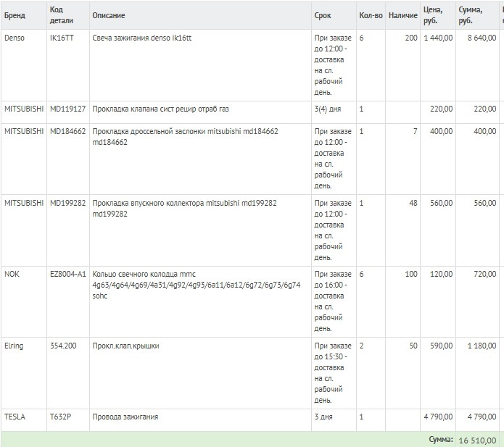Select the 'TESLA' brand cell
Image resolution: width=504 pixels, height=447 pixels.
[15, 417]
